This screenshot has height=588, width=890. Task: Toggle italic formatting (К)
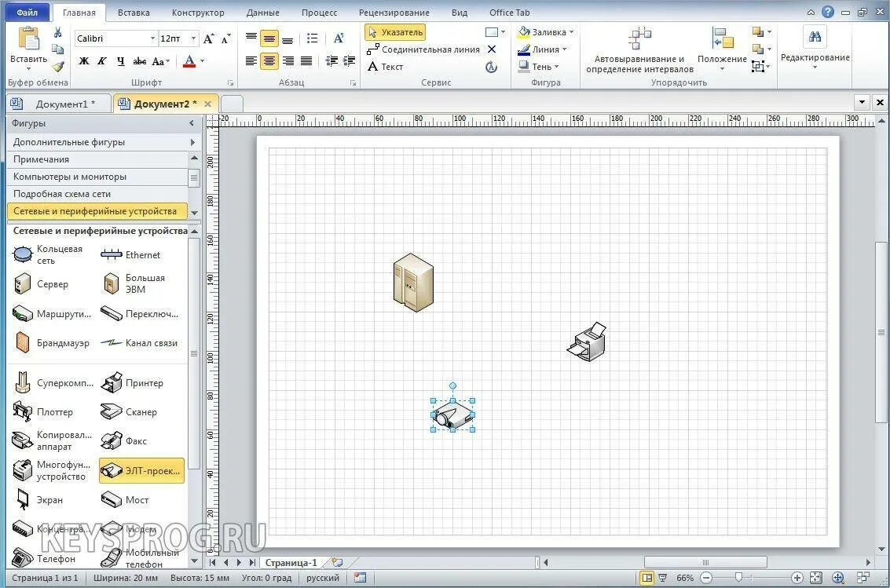101,60
